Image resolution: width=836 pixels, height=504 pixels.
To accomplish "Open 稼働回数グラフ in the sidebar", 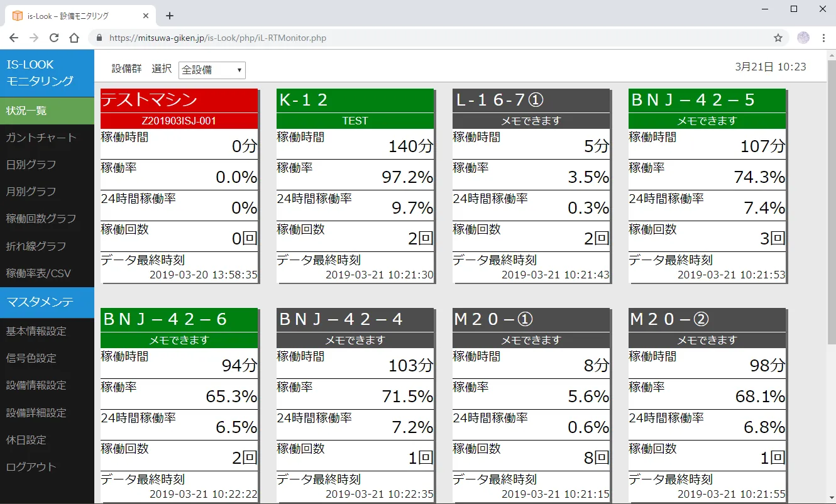I will tap(47, 219).
